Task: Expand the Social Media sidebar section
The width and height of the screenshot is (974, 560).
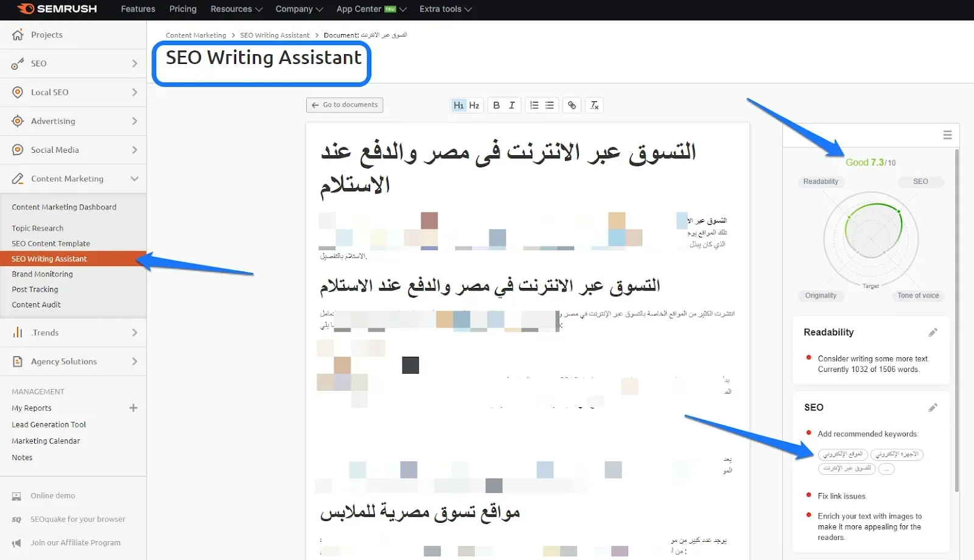Action: pos(135,150)
